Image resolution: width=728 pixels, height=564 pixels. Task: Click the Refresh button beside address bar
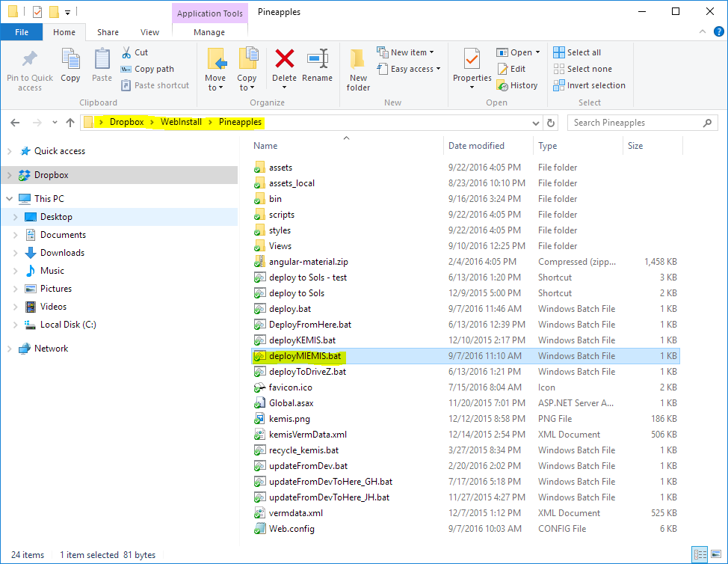tap(551, 123)
